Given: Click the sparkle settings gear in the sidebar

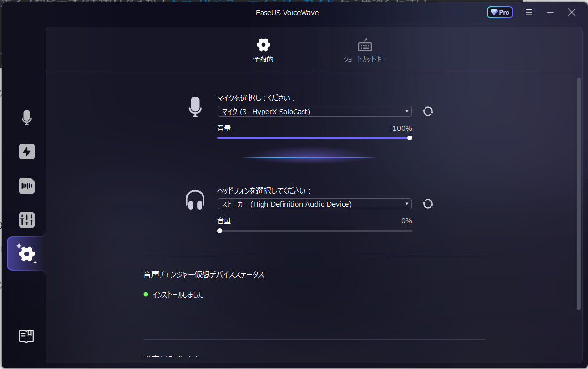Looking at the screenshot, I should tap(26, 253).
